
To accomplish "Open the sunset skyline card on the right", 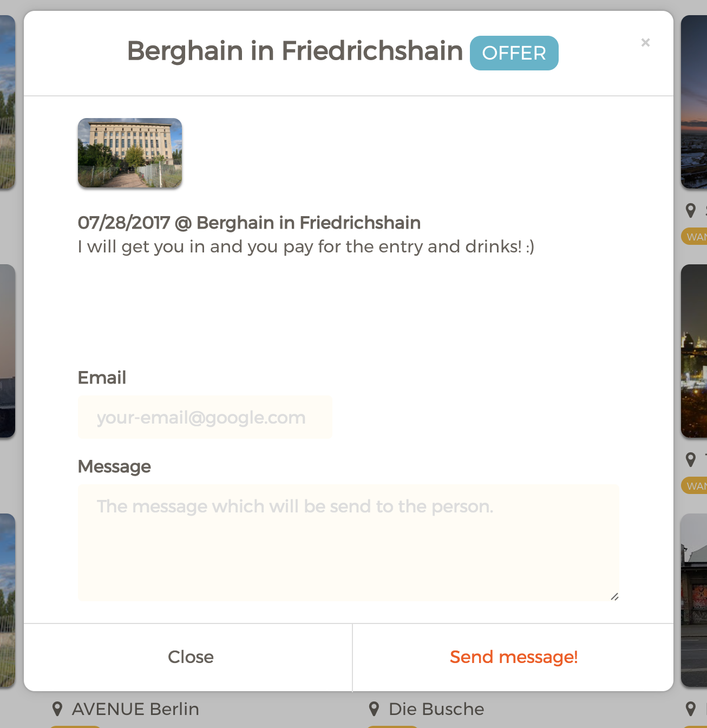I will (x=694, y=103).
